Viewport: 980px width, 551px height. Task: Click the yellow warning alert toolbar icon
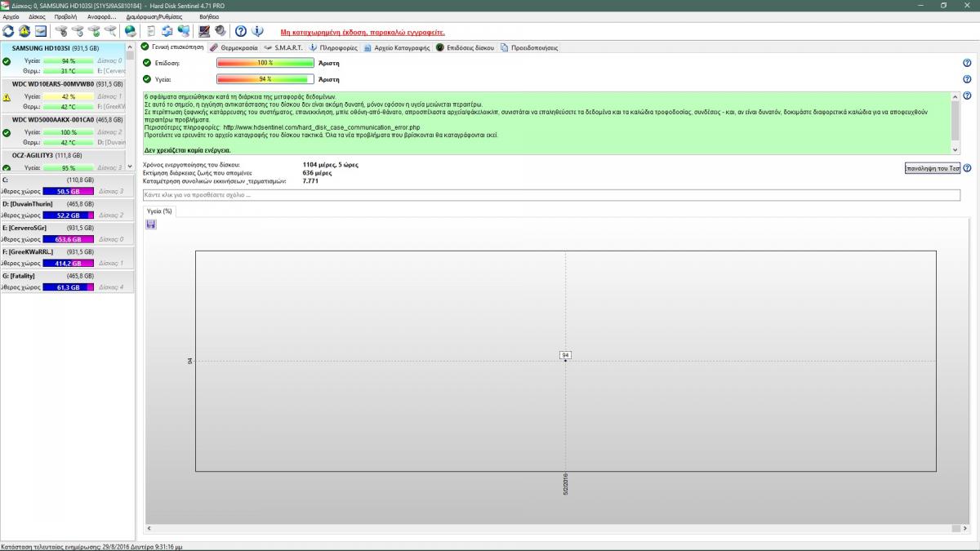click(x=24, y=31)
